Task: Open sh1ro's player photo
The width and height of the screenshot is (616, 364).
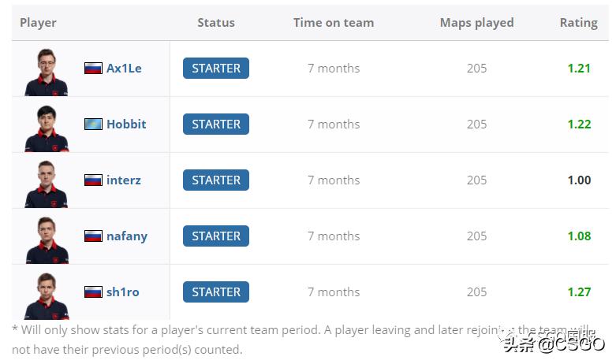Action: click(46, 295)
